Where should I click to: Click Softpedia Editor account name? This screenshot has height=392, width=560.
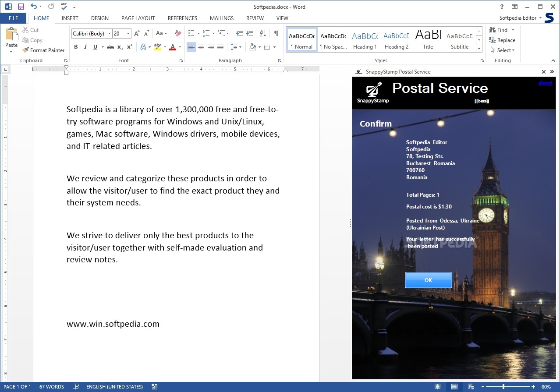[517, 18]
